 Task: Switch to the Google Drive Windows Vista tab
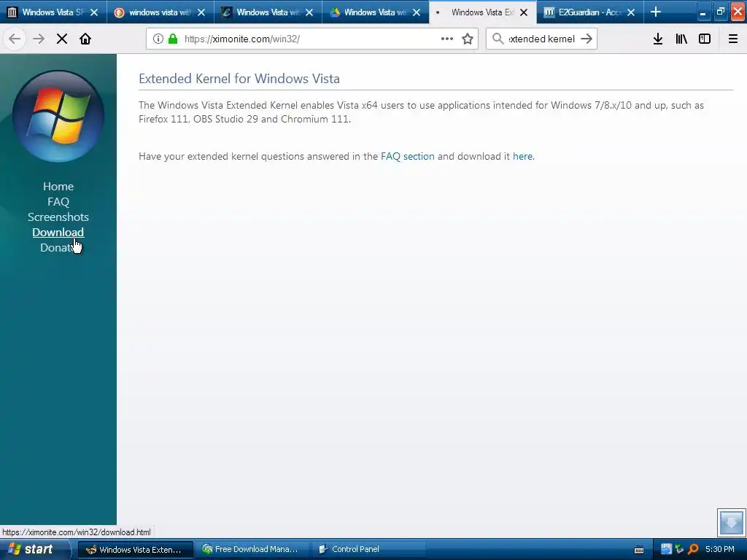[x=375, y=12]
